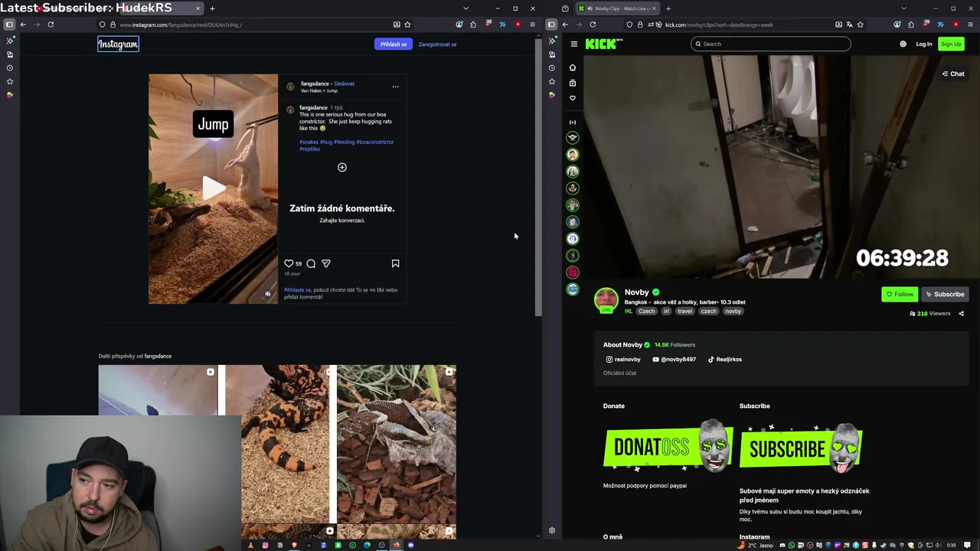This screenshot has width=980, height=551.
Task: List all tabs in Instagram browser window
Action: click(465, 8)
